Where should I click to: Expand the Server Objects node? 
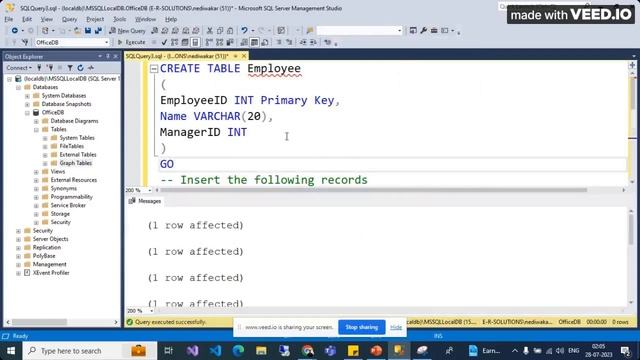pyautogui.click(x=18, y=239)
